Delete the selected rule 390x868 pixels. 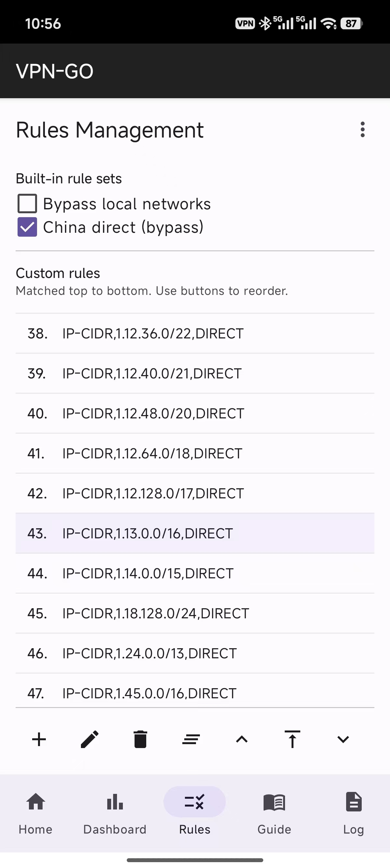tap(140, 740)
